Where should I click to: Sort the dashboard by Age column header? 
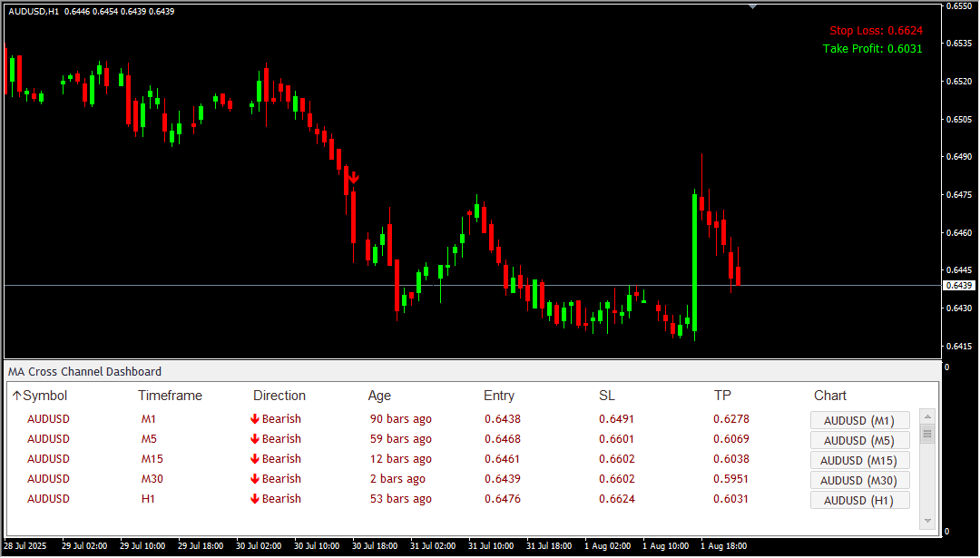pos(379,396)
